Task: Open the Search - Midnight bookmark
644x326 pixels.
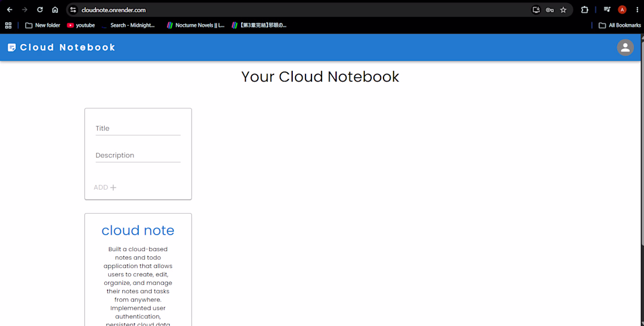Action: click(x=128, y=25)
